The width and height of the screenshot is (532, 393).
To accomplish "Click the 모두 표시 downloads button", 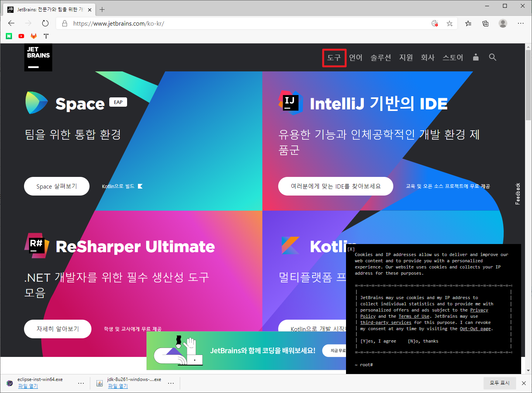I will point(500,383).
